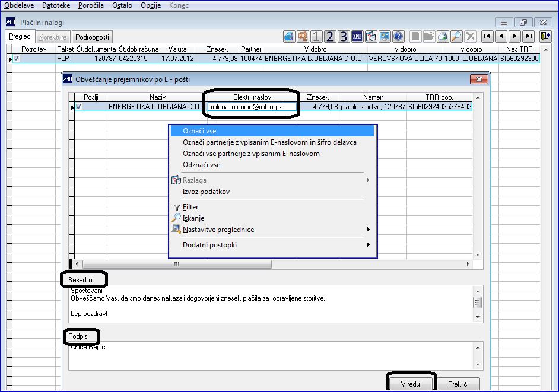The height and width of the screenshot is (392, 559).
Task: Click the funnel Filter icon in context menu
Action: click(177, 207)
